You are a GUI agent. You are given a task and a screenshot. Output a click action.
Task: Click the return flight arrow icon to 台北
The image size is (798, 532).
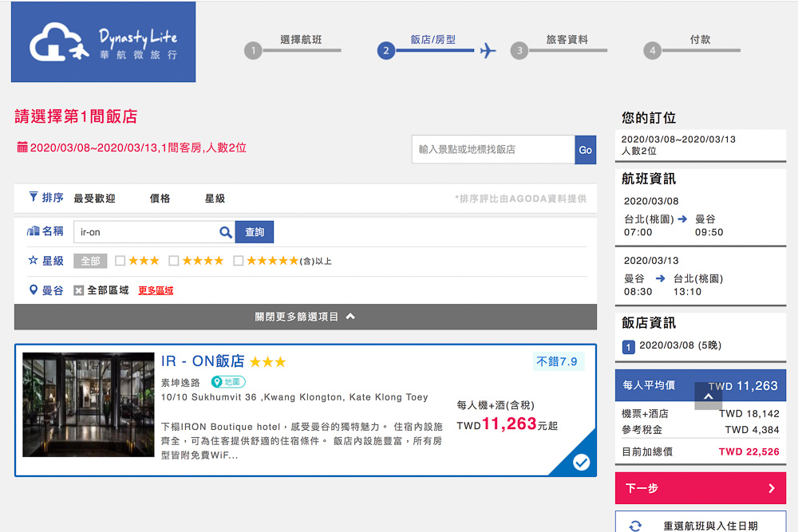coord(660,278)
